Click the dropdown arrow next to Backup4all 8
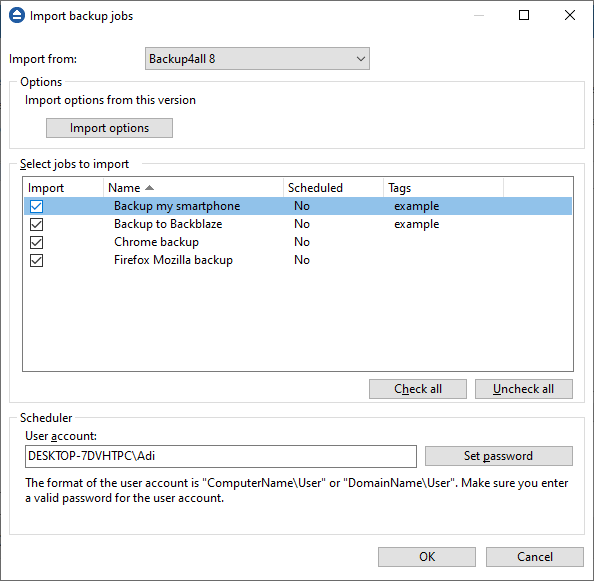This screenshot has width=594, height=581. pyautogui.click(x=361, y=59)
